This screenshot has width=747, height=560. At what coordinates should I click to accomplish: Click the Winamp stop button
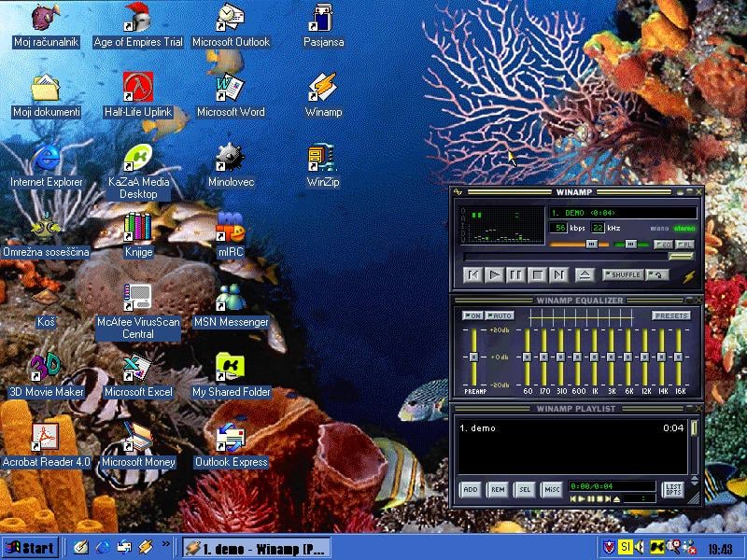(x=538, y=274)
